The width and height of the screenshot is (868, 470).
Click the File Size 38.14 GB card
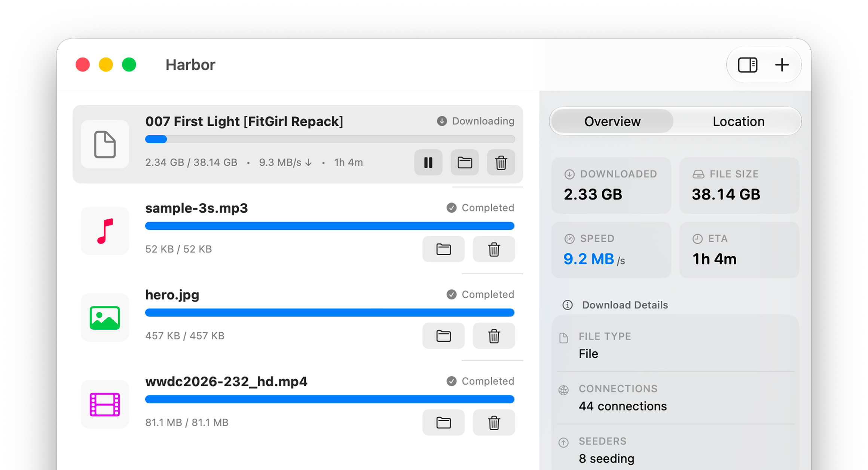[739, 186]
